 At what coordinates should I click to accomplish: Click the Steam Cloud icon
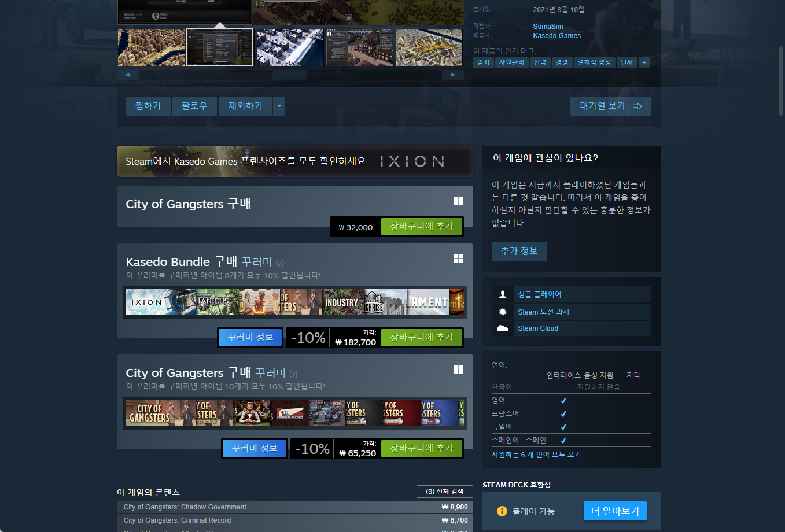click(503, 328)
